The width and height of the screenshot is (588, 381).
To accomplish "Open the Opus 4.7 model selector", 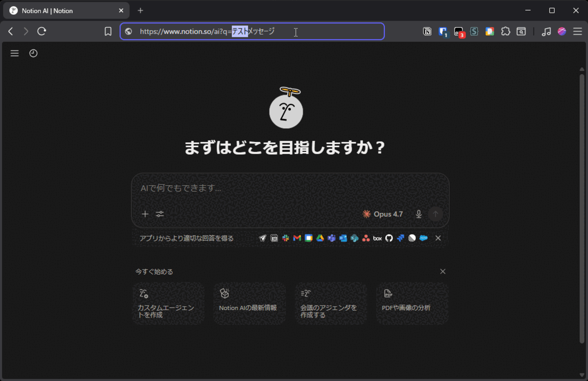I will tap(383, 214).
